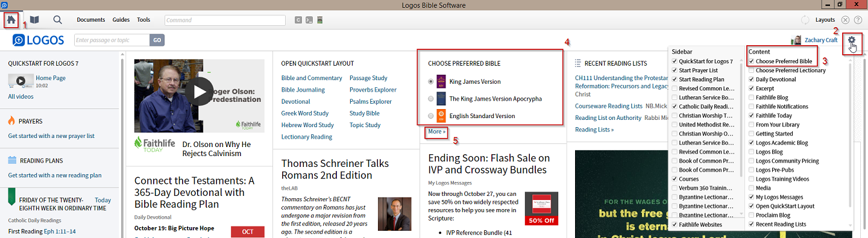Click the circled X icon beside Layouts
The height and width of the screenshot is (238, 868).
(x=846, y=20)
